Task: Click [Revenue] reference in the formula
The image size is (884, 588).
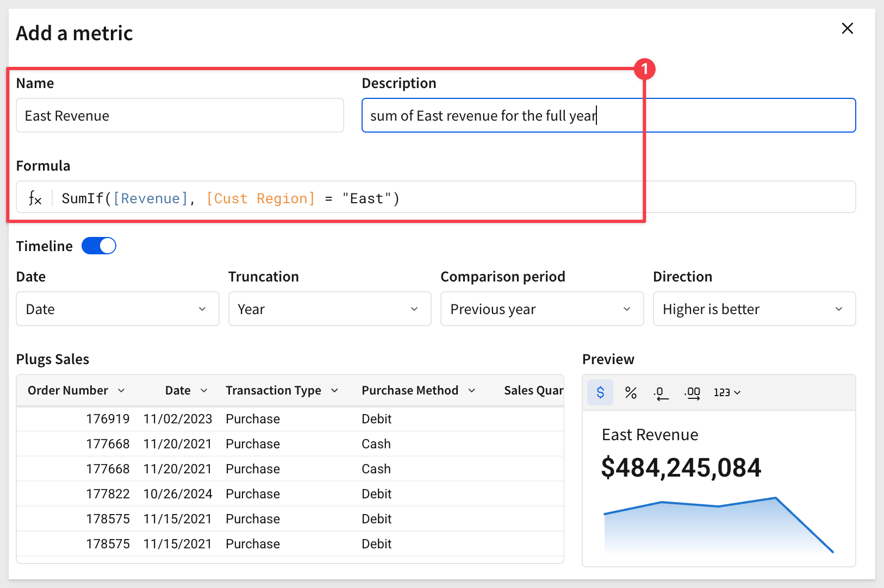Action: tap(150, 198)
